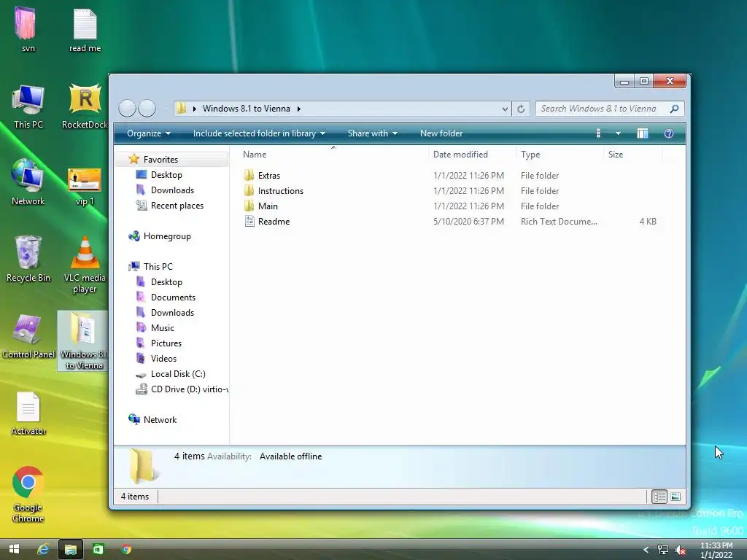Viewport: 747px width, 560px height.
Task: Select the Network desktop icon
Action: point(28,182)
